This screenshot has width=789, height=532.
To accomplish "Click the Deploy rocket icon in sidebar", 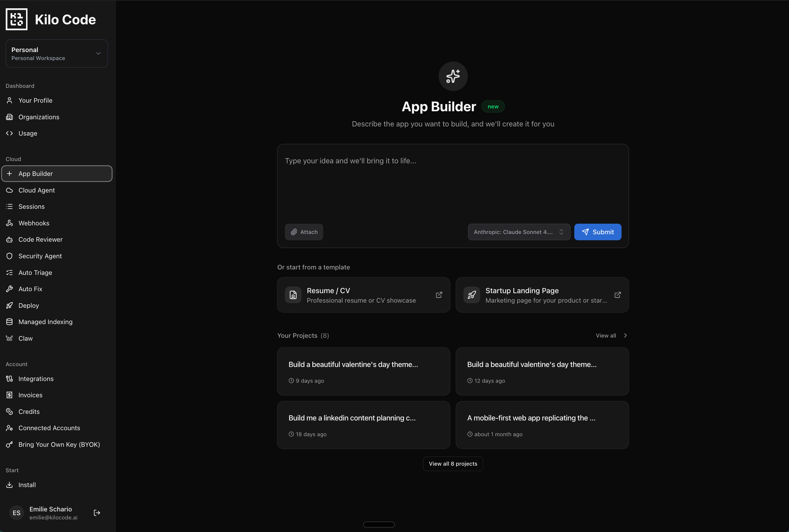I will click(x=9, y=305).
